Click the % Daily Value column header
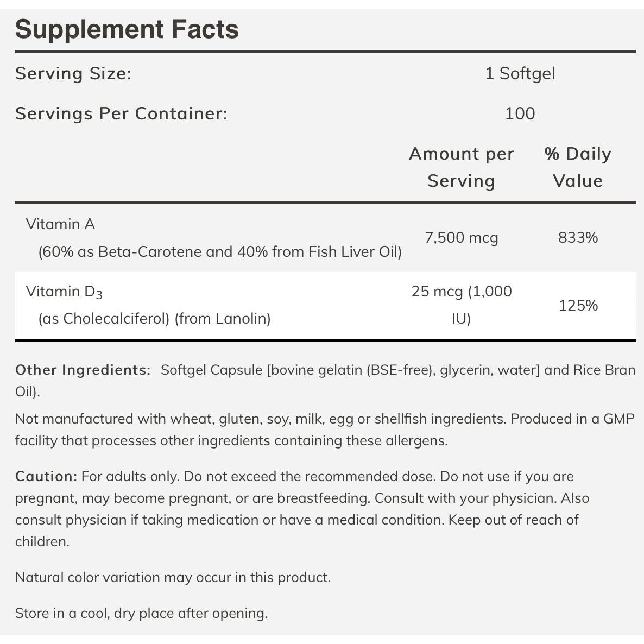This screenshot has height=644, width=644. pyautogui.click(x=578, y=167)
